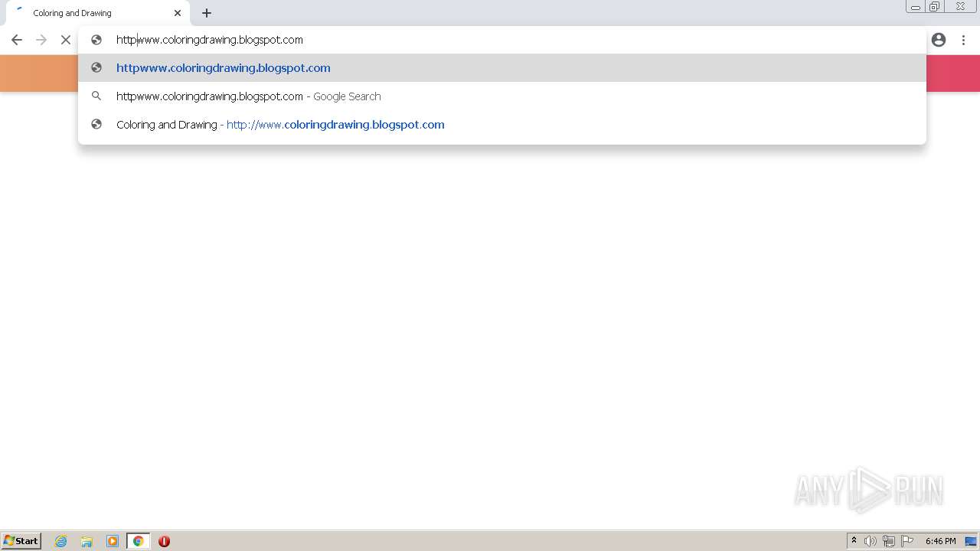Viewport: 980px width, 551px height.
Task: Click the Show desktop button in tray
Action: [x=971, y=541]
